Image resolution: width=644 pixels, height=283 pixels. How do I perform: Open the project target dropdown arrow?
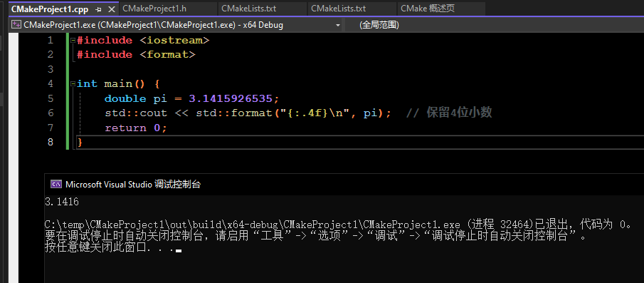coord(337,25)
